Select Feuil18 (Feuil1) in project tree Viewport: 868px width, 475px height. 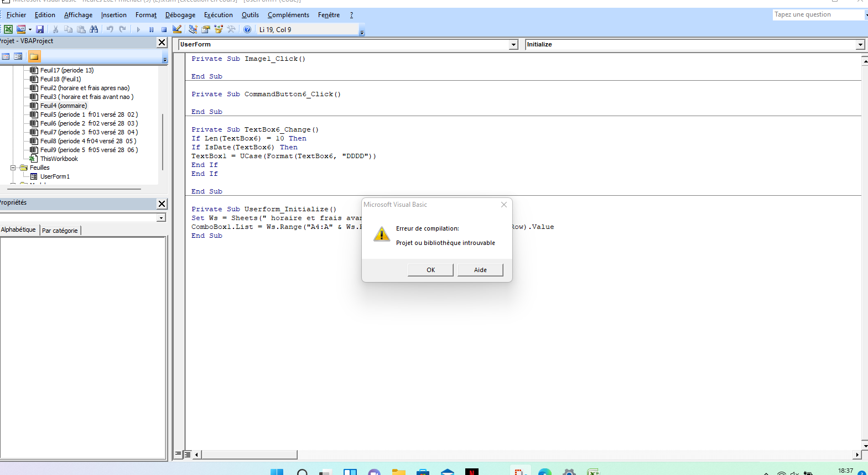[60, 79]
